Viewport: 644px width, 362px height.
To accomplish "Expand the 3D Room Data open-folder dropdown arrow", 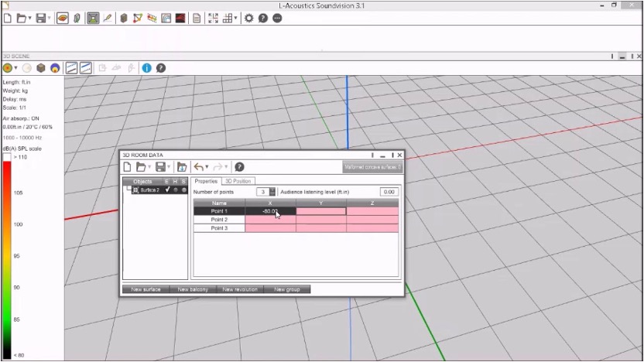I will [x=149, y=166].
